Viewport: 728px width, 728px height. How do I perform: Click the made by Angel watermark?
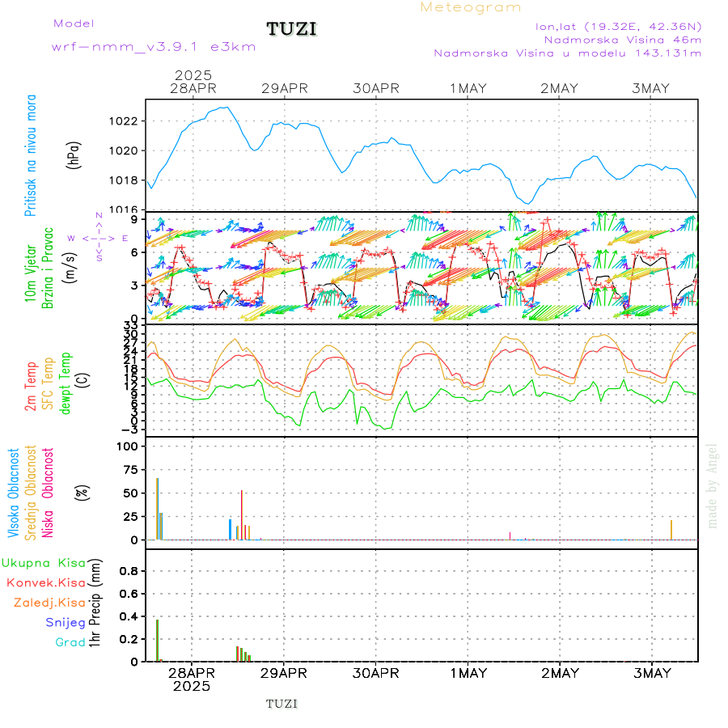click(713, 485)
